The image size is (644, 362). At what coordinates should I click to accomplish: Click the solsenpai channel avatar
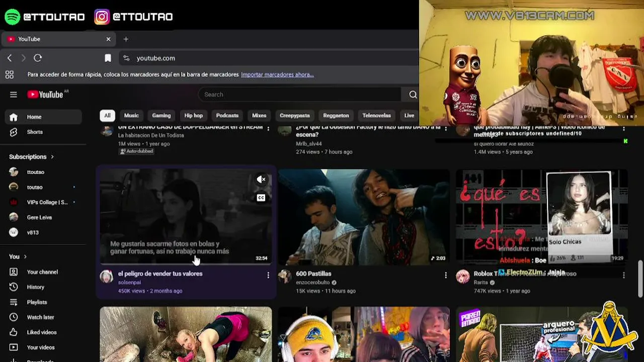(106, 277)
